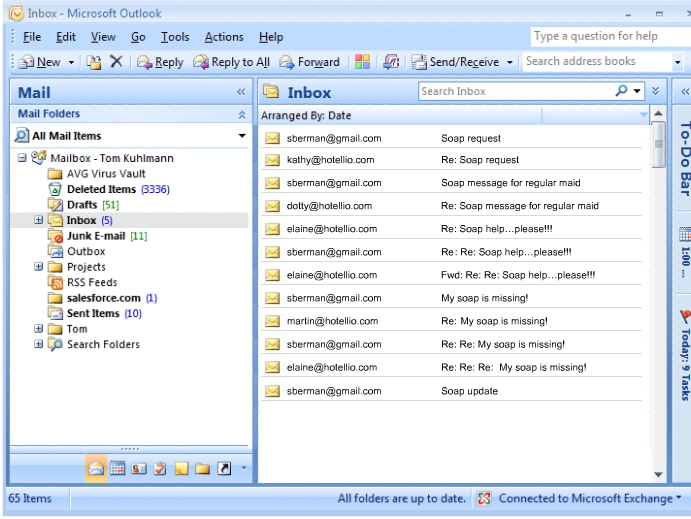Open the Send/Receive dropdown arrow
The image size is (691, 519).
coord(509,62)
